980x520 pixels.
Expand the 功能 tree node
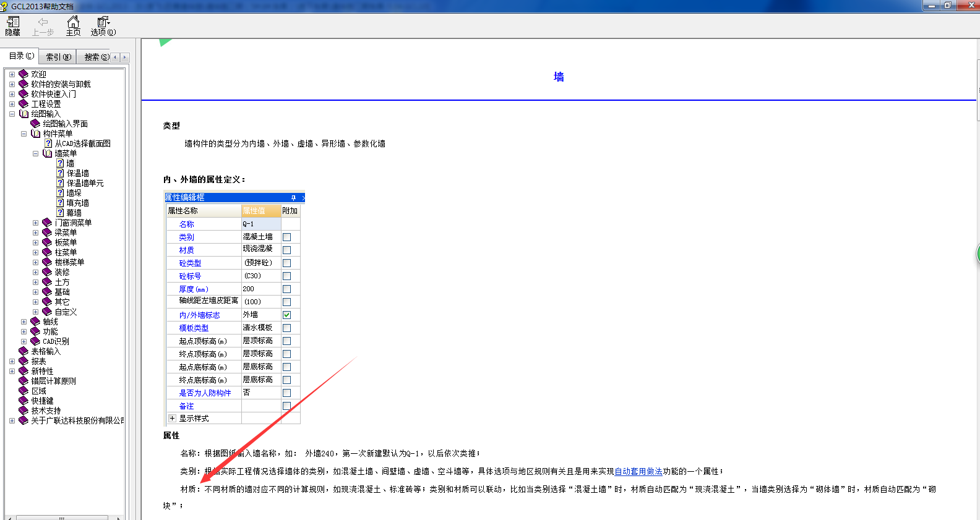(x=24, y=331)
